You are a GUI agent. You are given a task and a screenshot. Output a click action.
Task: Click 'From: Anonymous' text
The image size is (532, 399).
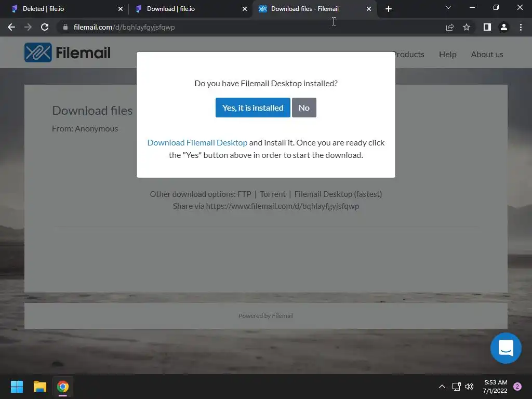point(85,129)
